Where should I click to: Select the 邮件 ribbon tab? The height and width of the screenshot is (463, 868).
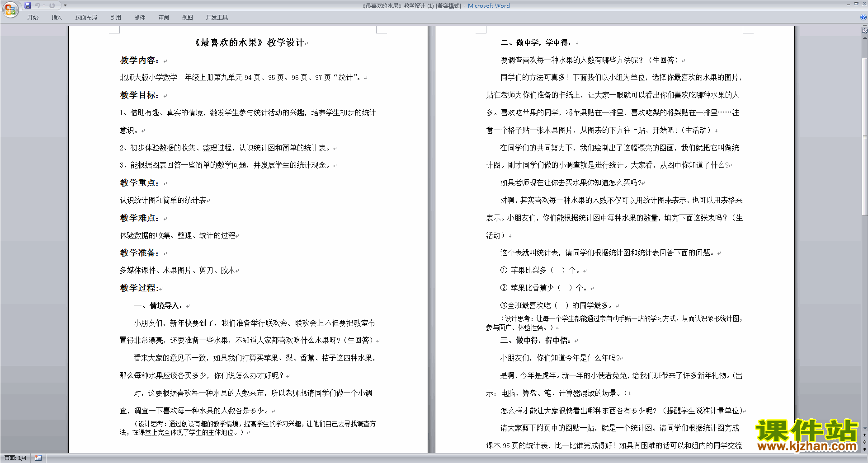[140, 17]
